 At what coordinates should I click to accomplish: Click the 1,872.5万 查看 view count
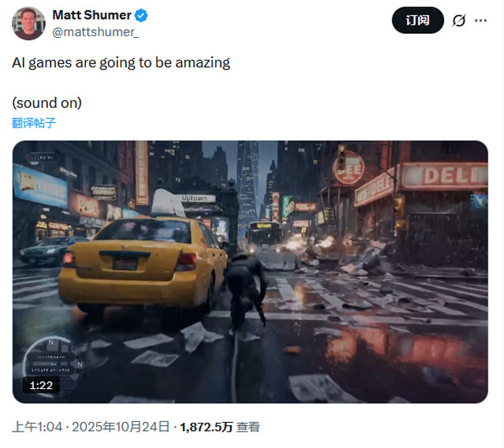[220, 427]
